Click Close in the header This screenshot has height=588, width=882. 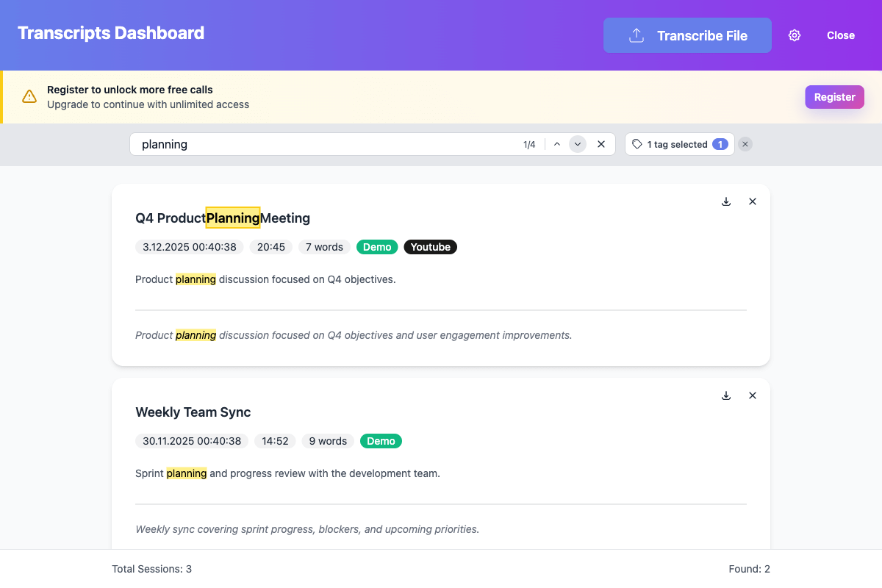[840, 35]
